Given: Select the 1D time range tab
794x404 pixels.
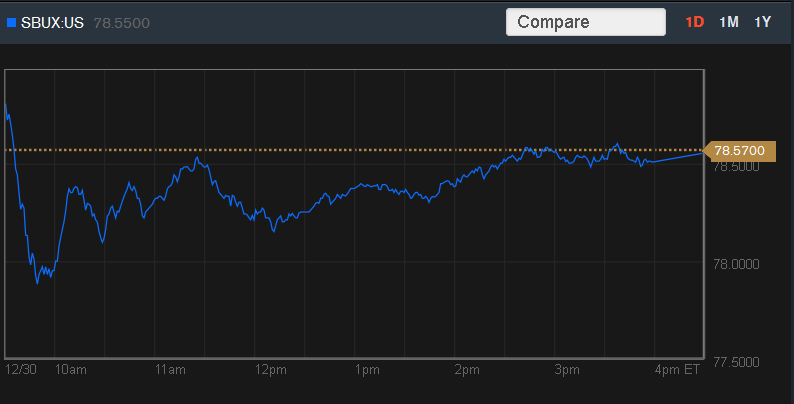Looking at the screenshot, I should [x=694, y=22].
